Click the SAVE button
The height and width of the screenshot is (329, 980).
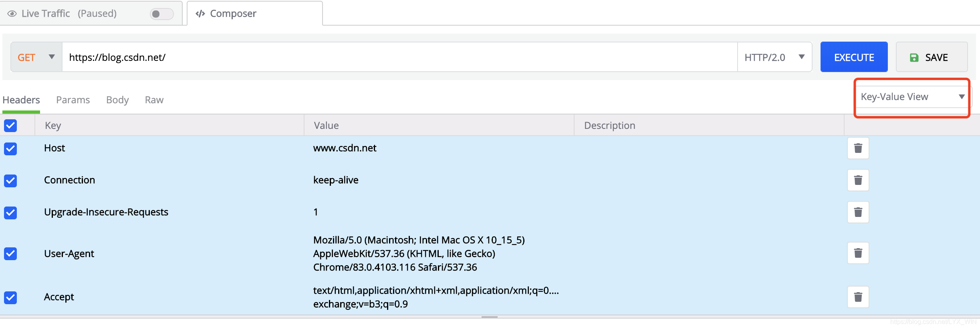[932, 57]
